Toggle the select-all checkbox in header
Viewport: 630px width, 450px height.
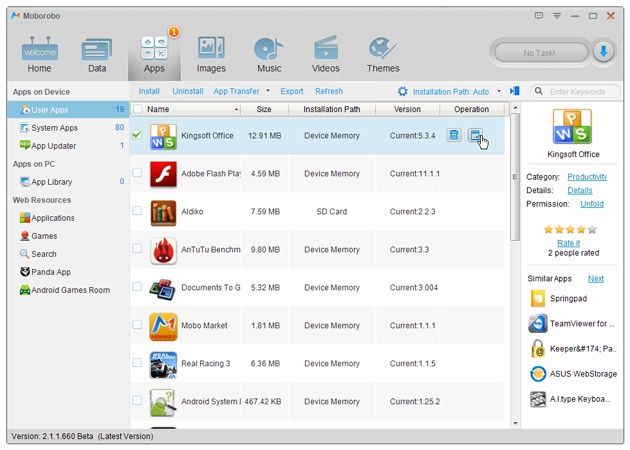pyautogui.click(x=137, y=109)
